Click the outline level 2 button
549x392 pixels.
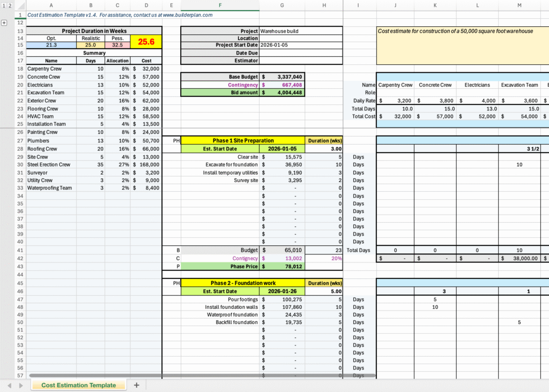point(8,5)
